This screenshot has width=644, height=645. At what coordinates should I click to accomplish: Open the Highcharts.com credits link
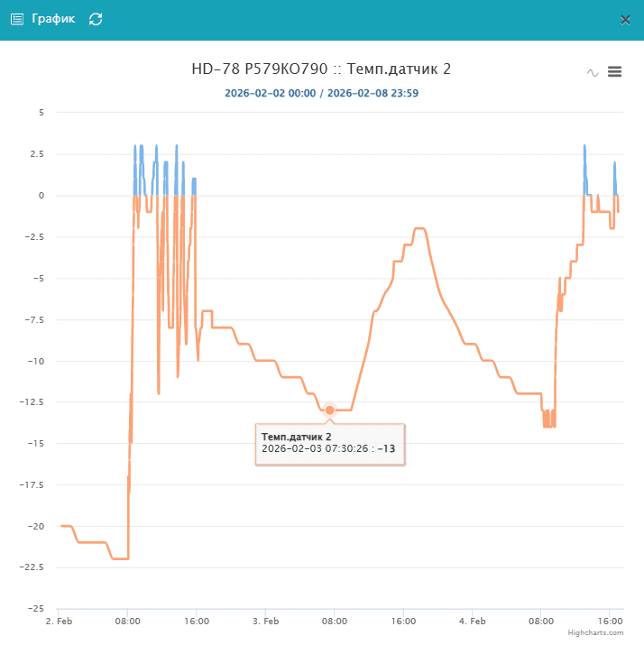coord(595,633)
